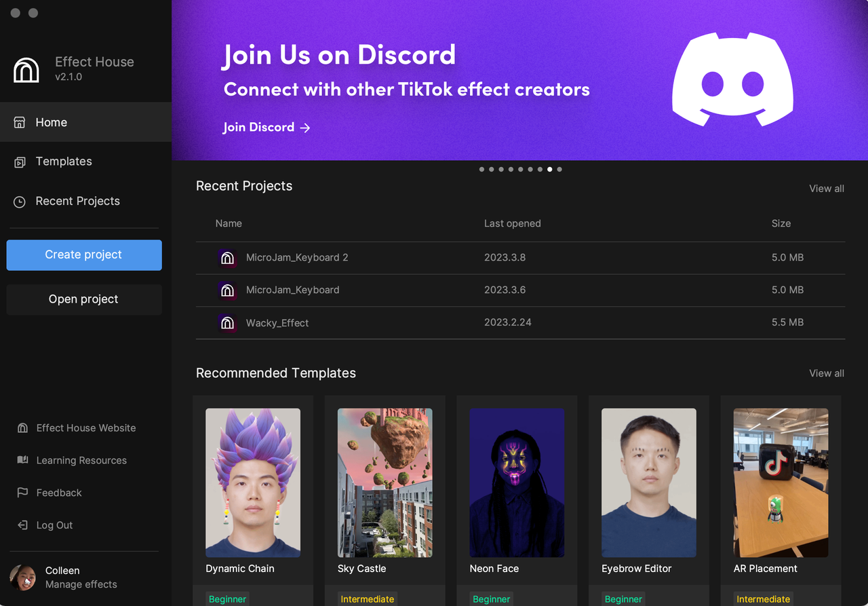Select first banner carousel dot
The image size is (868, 606).
(x=481, y=170)
